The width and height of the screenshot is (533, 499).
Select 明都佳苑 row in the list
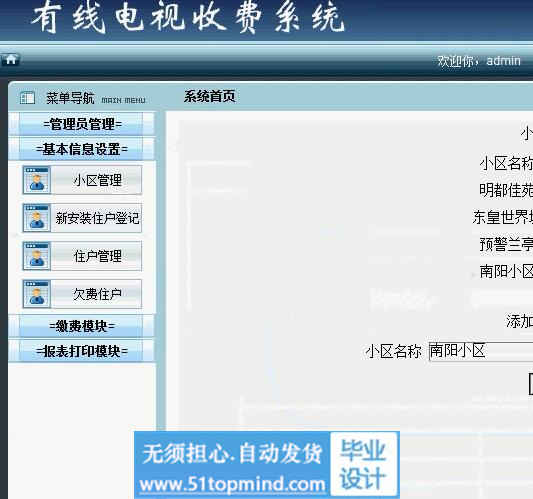(x=506, y=190)
